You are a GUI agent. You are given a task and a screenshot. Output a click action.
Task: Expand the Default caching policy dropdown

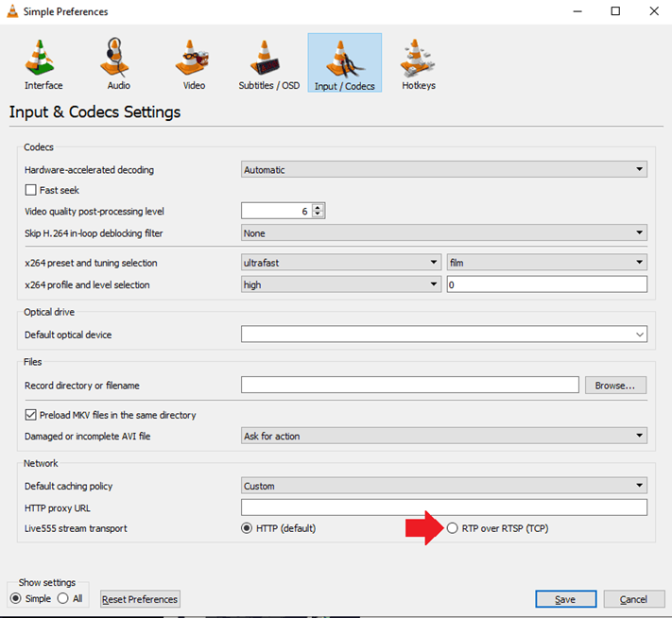tap(444, 486)
